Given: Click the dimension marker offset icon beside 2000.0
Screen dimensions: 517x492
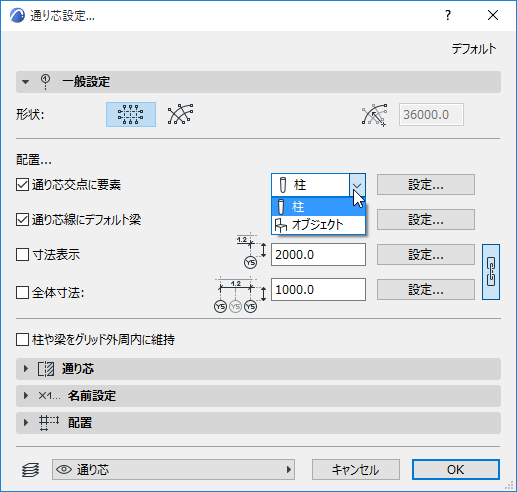Looking at the screenshot, I should [x=251, y=251].
